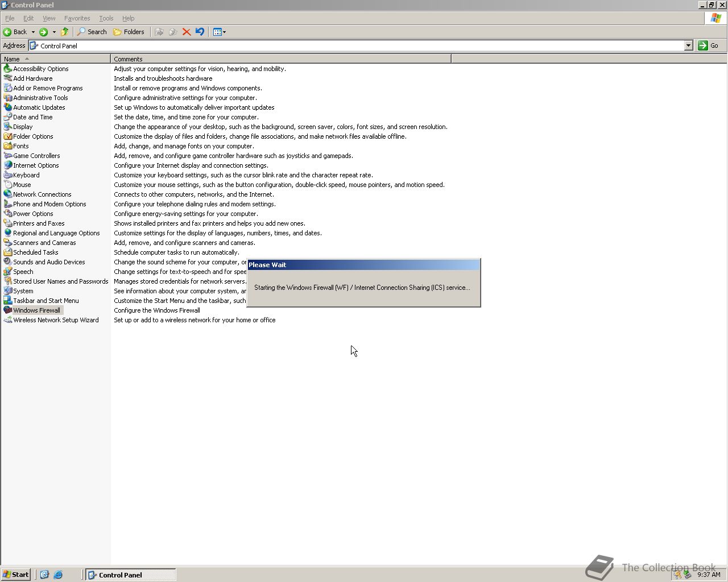Select the Folder Options icon

[8, 136]
